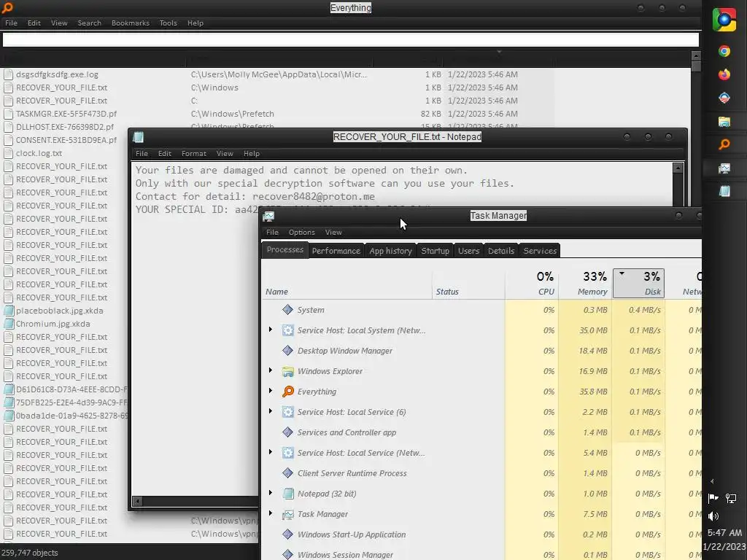This screenshot has width=747, height=560.
Task: Expand the Windows Explorer process group
Action: coord(271,370)
